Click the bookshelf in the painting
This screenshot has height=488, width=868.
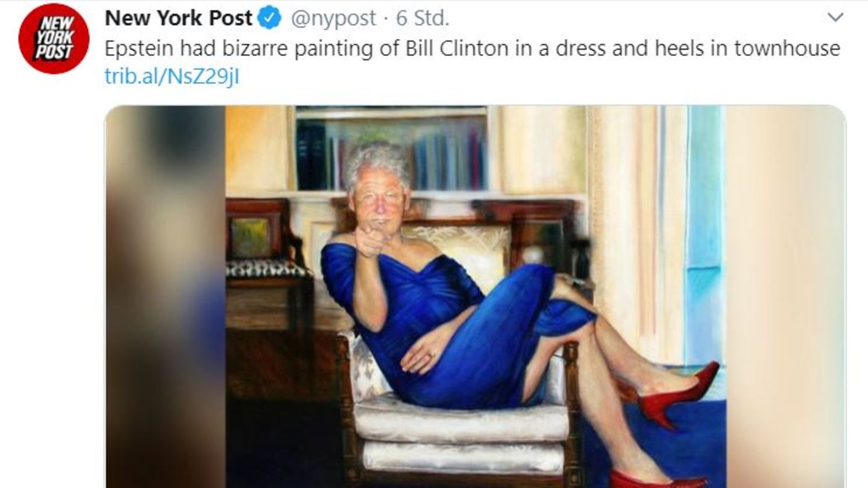(391, 149)
